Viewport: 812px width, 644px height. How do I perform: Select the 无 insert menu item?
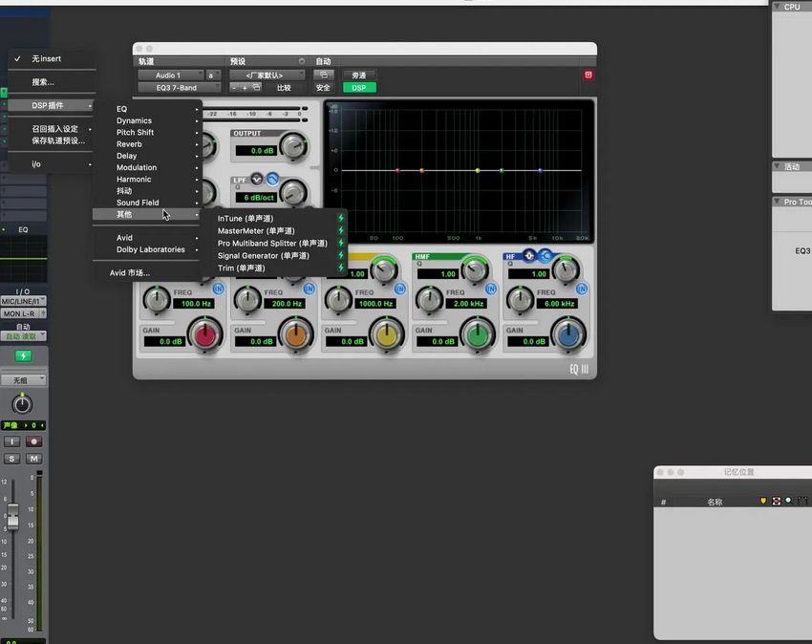click(52, 58)
